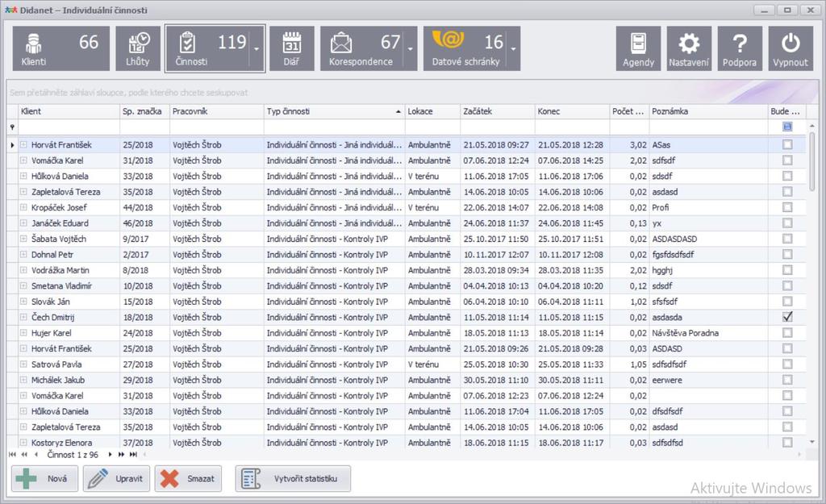Sort by the Pracovník column header
Viewport: 826px width, 504px height.
(x=216, y=111)
